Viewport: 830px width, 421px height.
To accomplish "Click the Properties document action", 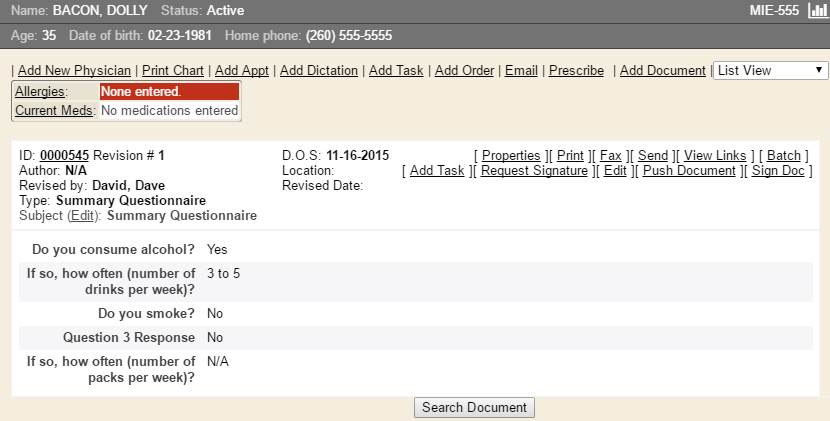I will [x=512, y=156].
